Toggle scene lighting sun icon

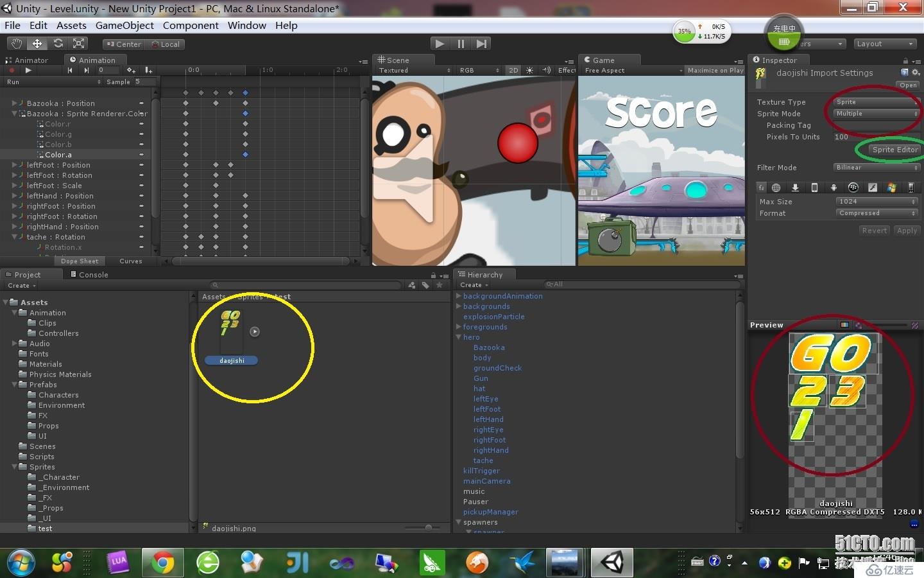point(529,71)
